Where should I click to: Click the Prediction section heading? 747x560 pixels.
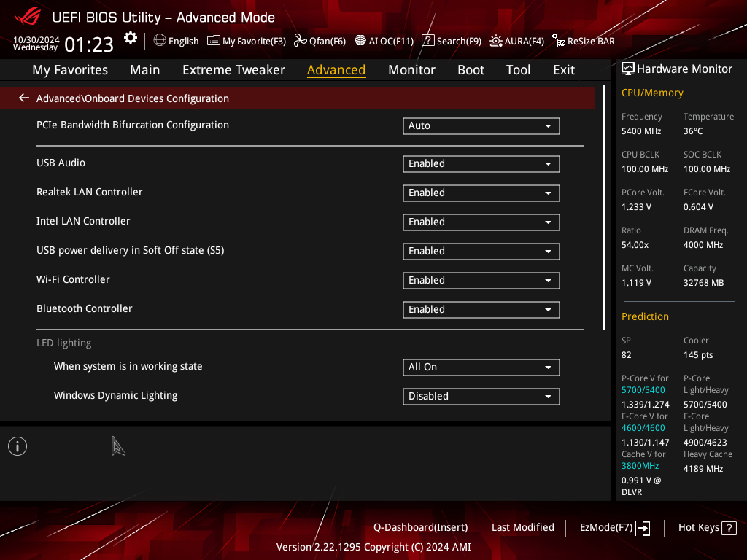click(x=645, y=316)
